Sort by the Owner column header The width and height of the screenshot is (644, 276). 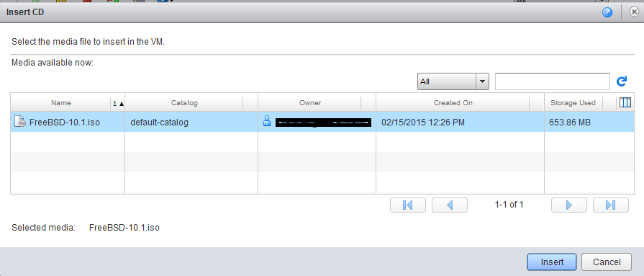pyautogui.click(x=310, y=103)
